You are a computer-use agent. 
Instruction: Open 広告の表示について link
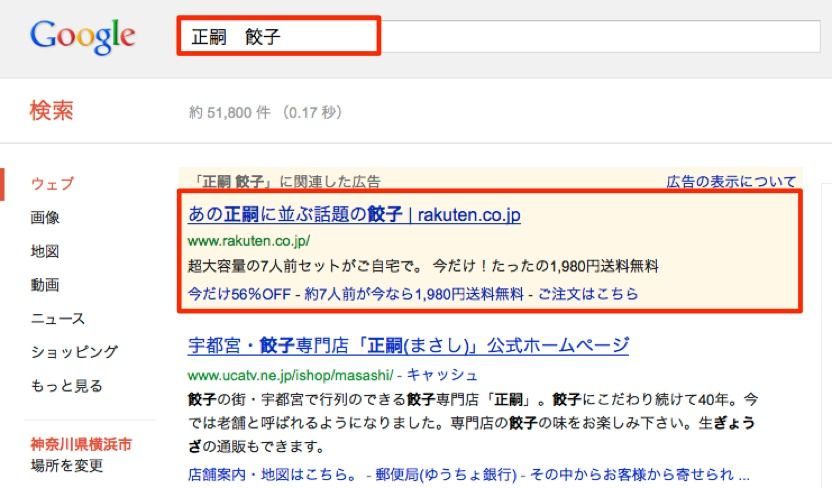(731, 182)
